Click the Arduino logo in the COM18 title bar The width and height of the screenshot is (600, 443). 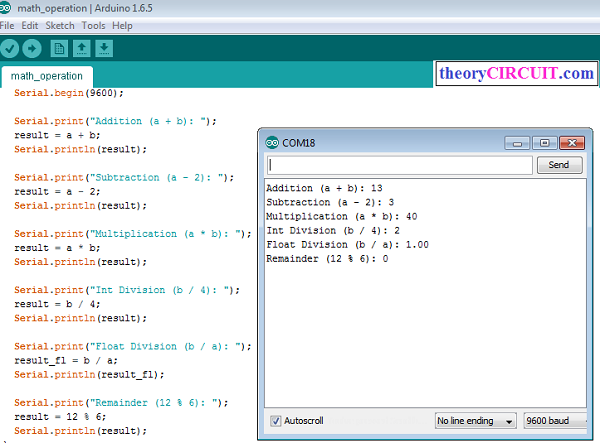272,143
